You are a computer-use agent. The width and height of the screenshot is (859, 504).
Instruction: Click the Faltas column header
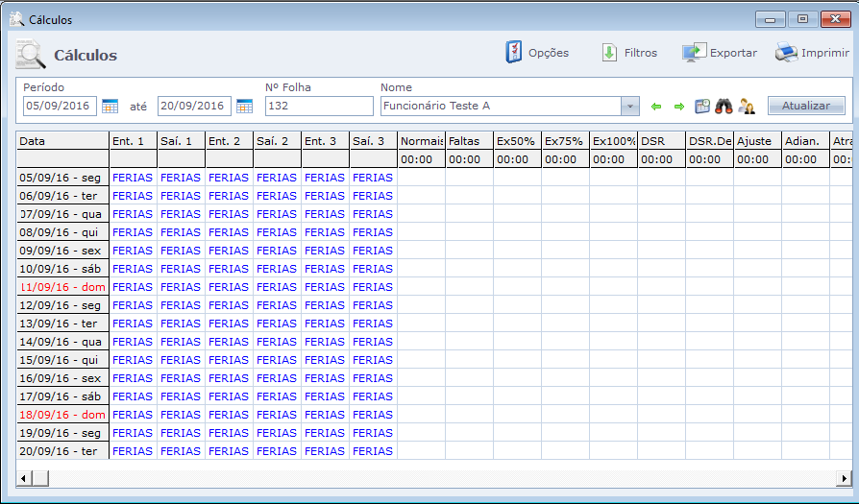(x=469, y=141)
